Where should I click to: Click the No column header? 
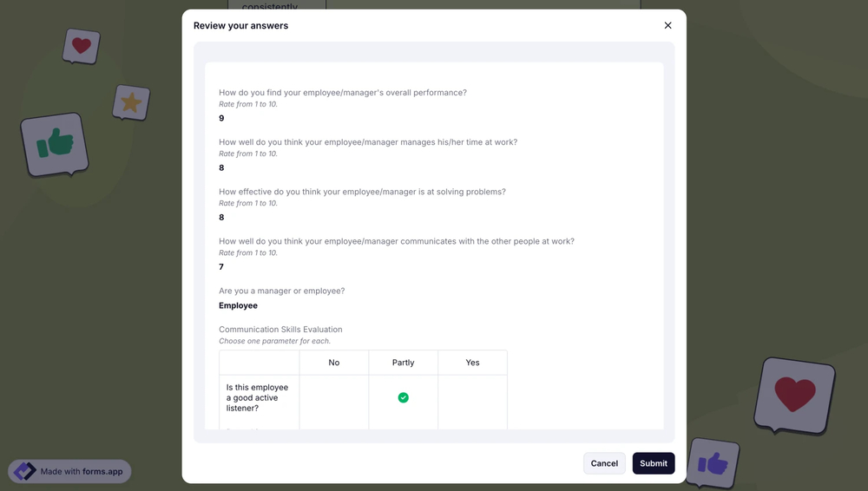coord(333,363)
